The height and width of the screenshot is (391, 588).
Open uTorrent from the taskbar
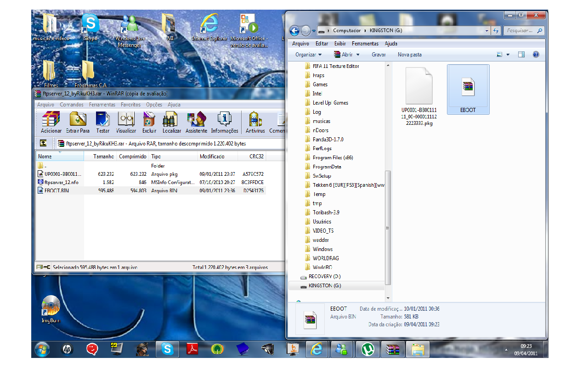367,349
